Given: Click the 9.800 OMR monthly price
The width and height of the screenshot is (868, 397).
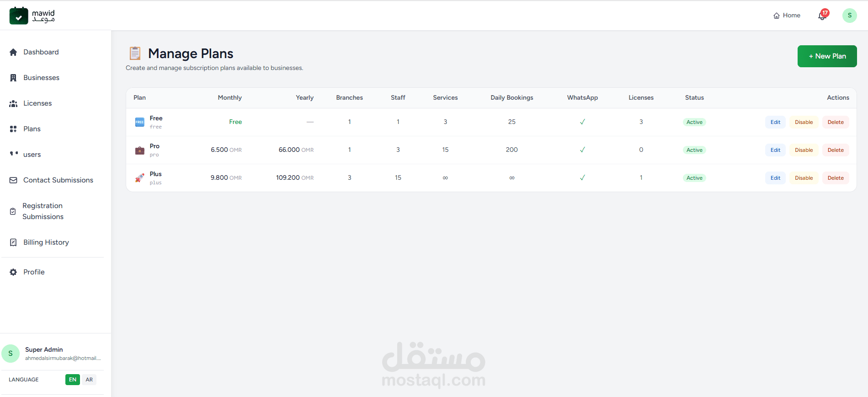Looking at the screenshot, I should 226,178.
